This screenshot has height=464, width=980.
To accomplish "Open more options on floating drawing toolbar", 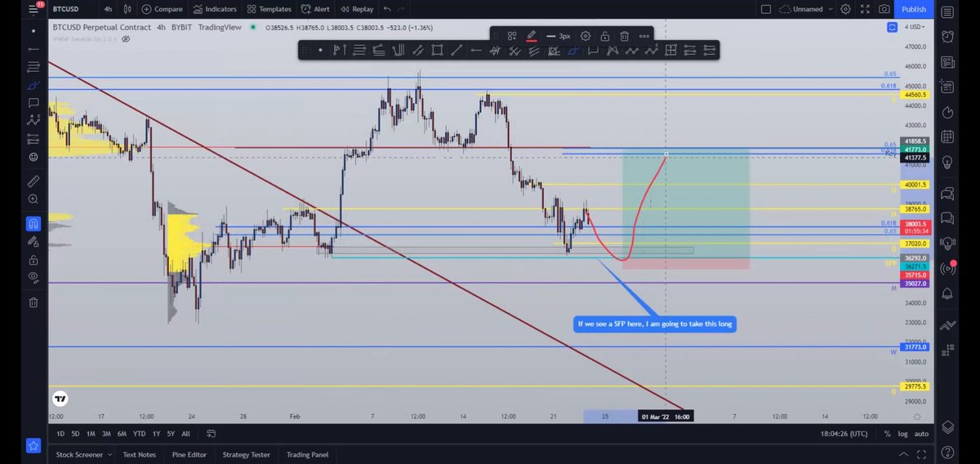I will (x=644, y=36).
